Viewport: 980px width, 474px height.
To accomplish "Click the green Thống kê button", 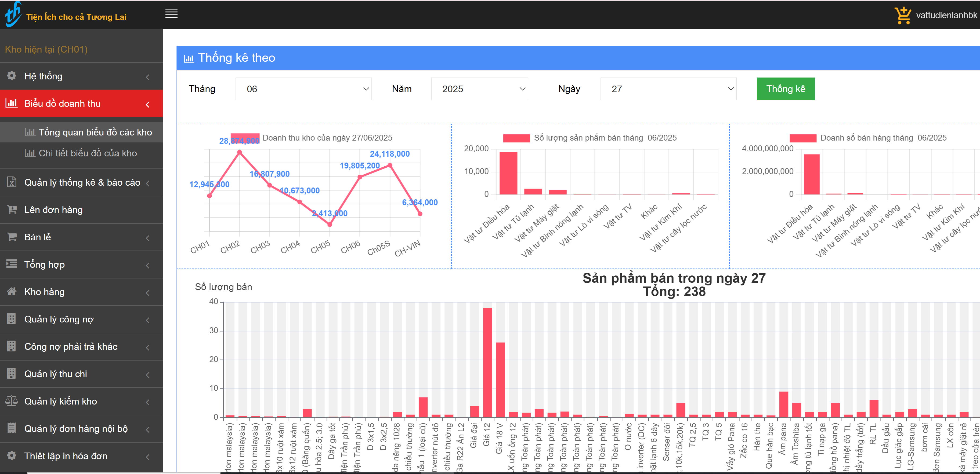I will pos(786,89).
